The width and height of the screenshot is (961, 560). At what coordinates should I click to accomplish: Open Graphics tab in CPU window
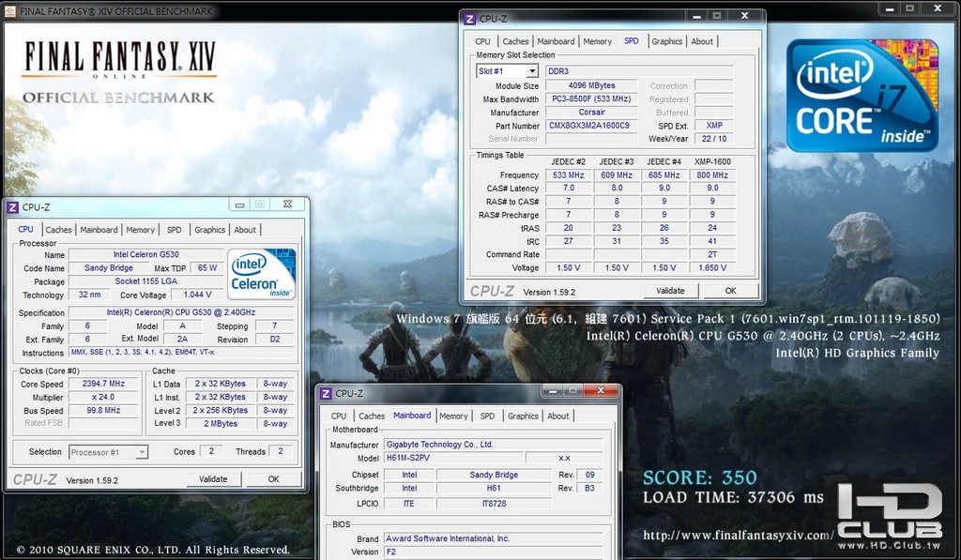click(209, 230)
